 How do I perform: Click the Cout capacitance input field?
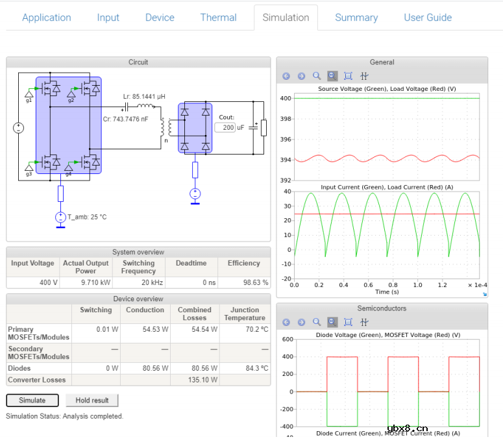(x=225, y=127)
